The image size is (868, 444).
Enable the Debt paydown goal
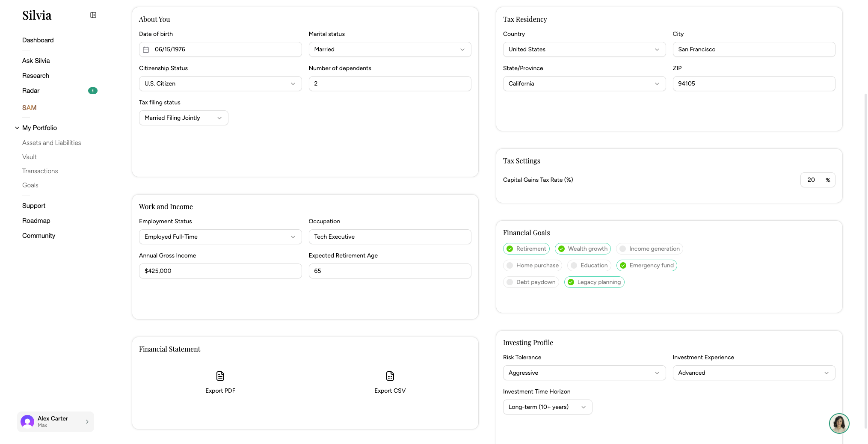[x=531, y=282]
